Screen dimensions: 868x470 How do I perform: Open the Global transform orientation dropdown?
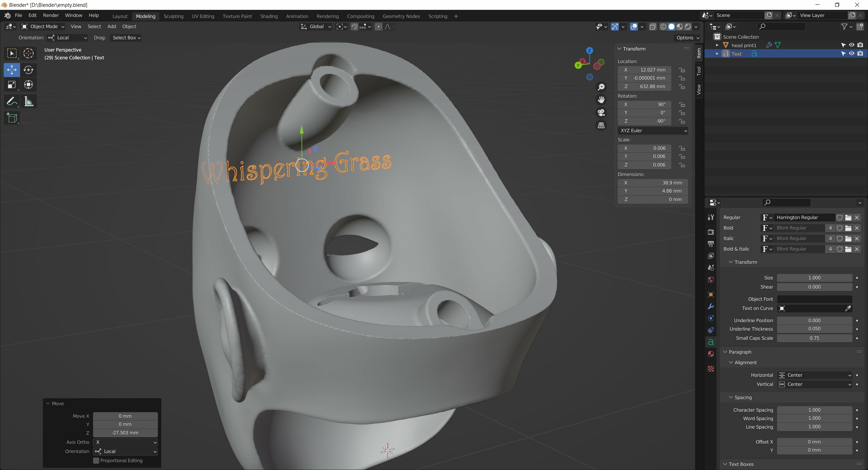(316, 26)
